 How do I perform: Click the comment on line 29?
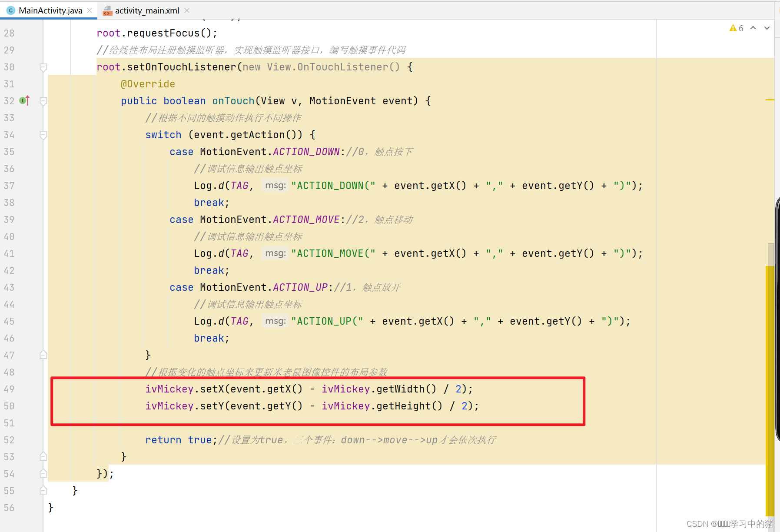[x=251, y=50]
